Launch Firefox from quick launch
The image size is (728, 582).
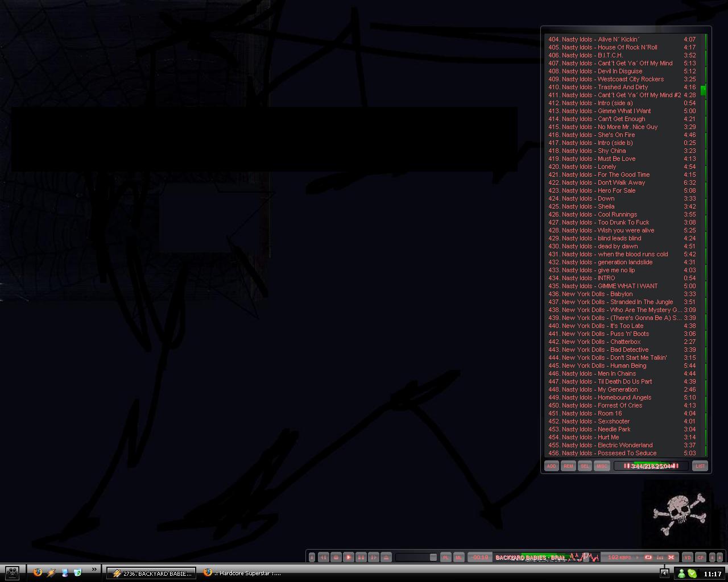coord(38,572)
